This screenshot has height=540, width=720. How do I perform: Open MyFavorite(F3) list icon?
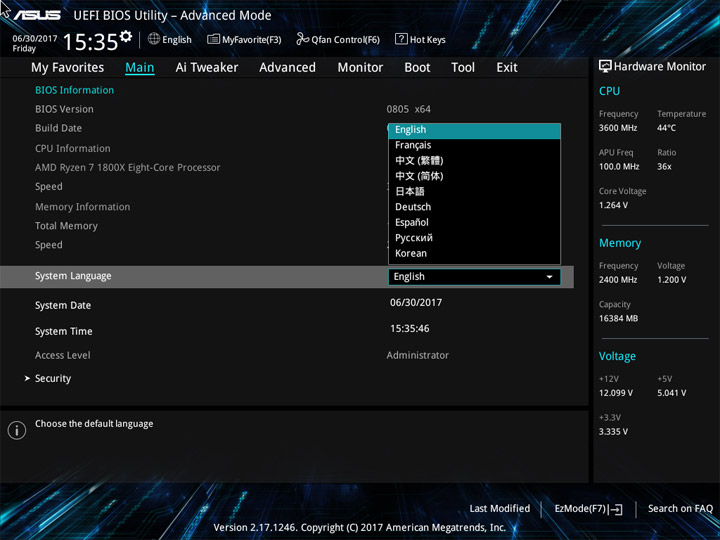(213, 39)
